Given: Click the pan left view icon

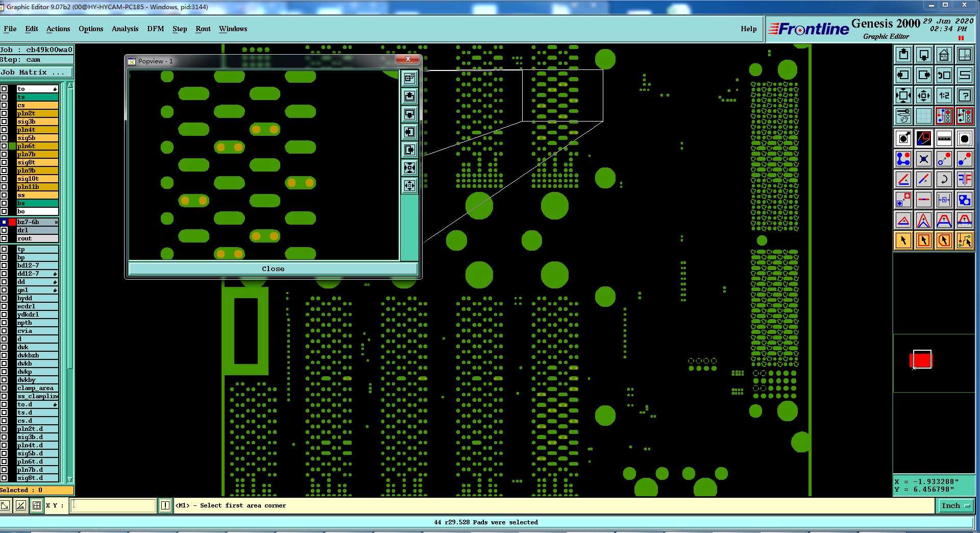Looking at the screenshot, I should 903,75.
